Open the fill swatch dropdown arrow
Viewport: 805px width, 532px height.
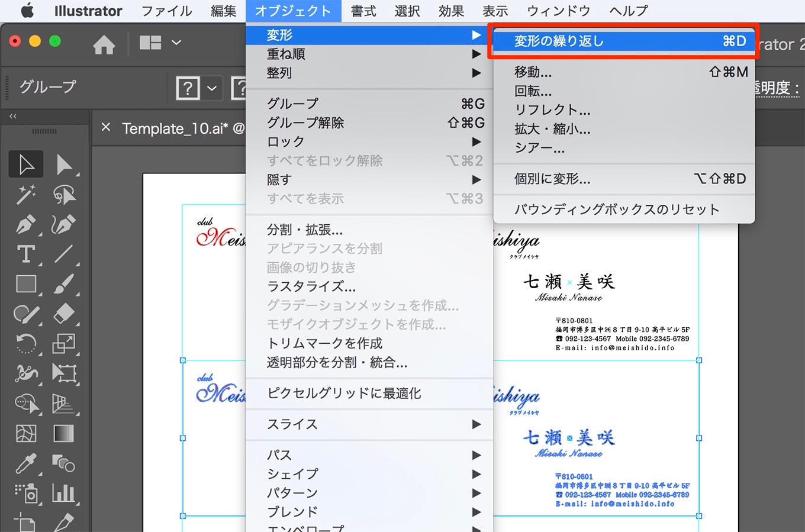click(x=212, y=89)
